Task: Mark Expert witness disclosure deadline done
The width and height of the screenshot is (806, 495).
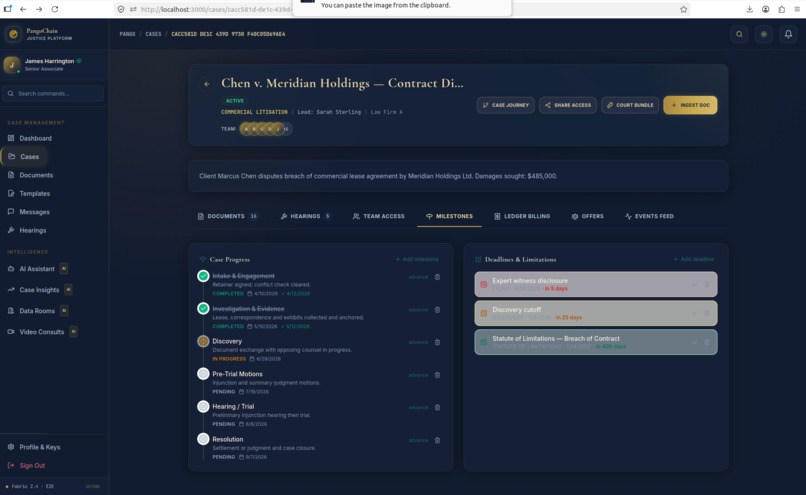Action: point(695,284)
